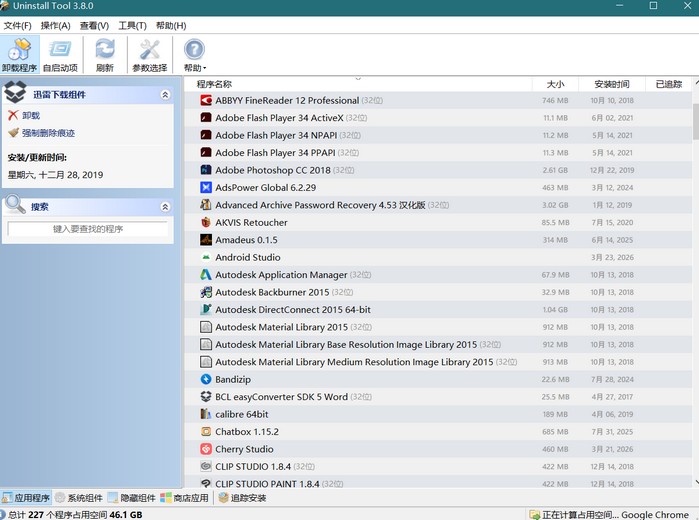
Task: Open the 追踪安装 install tracker button
Action: point(241,498)
